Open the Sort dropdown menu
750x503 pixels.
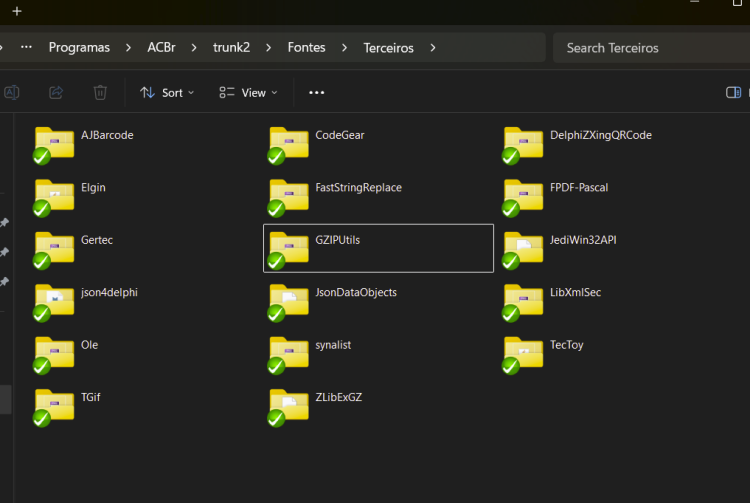[x=167, y=93]
